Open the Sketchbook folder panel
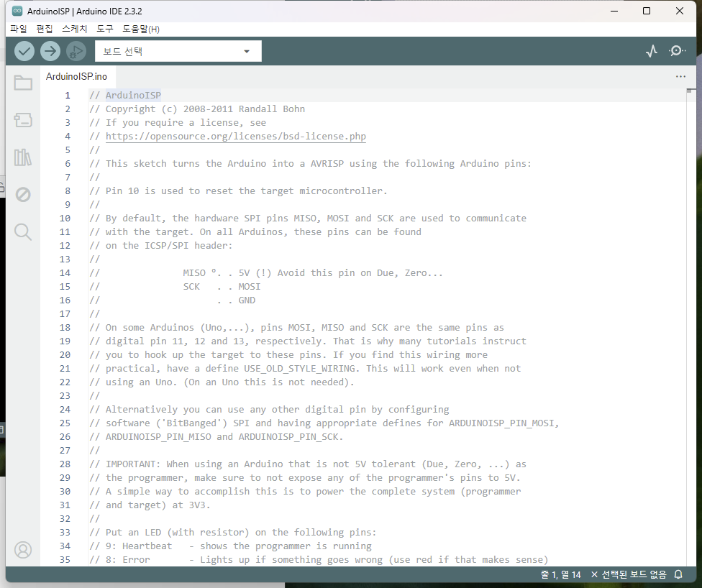Image resolution: width=702 pixels, height=588 pixels. (x=23, y=83)
